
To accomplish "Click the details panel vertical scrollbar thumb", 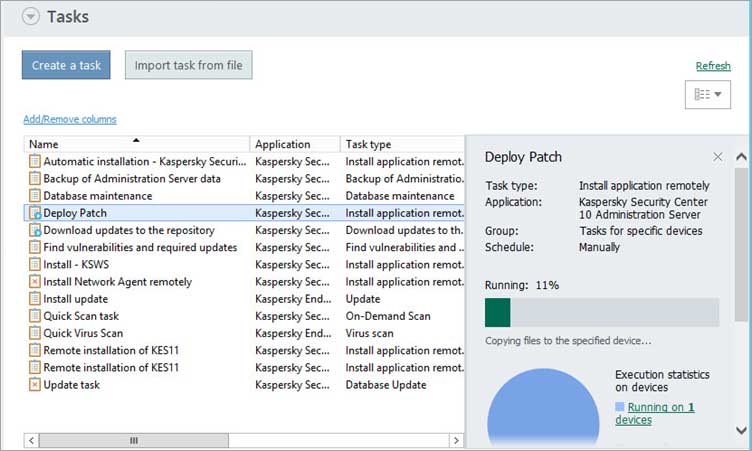I will pos(741,244).
